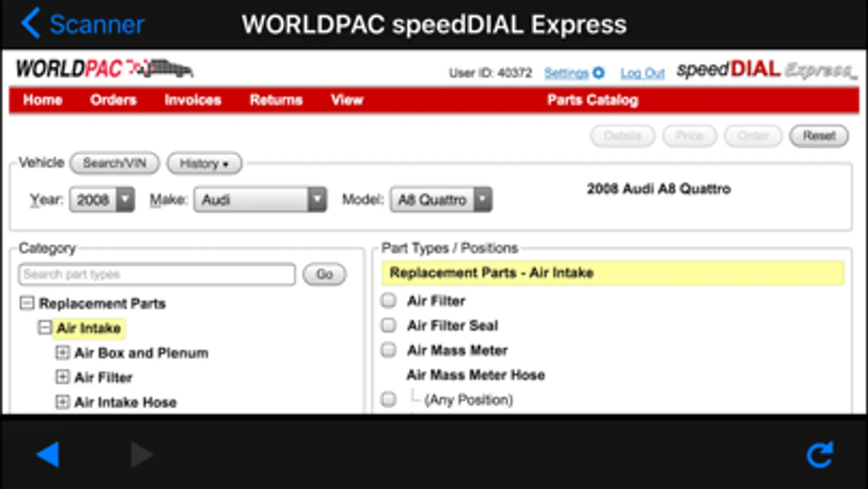Open the View menu
The width and height of the screenshot is (868, 489).
(347, 100)
